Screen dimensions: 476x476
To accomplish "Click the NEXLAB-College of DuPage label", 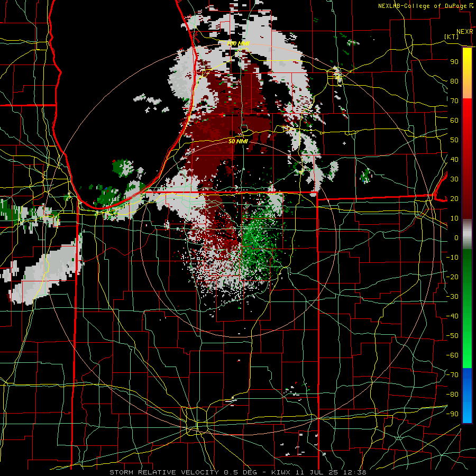I will (422, 6).
